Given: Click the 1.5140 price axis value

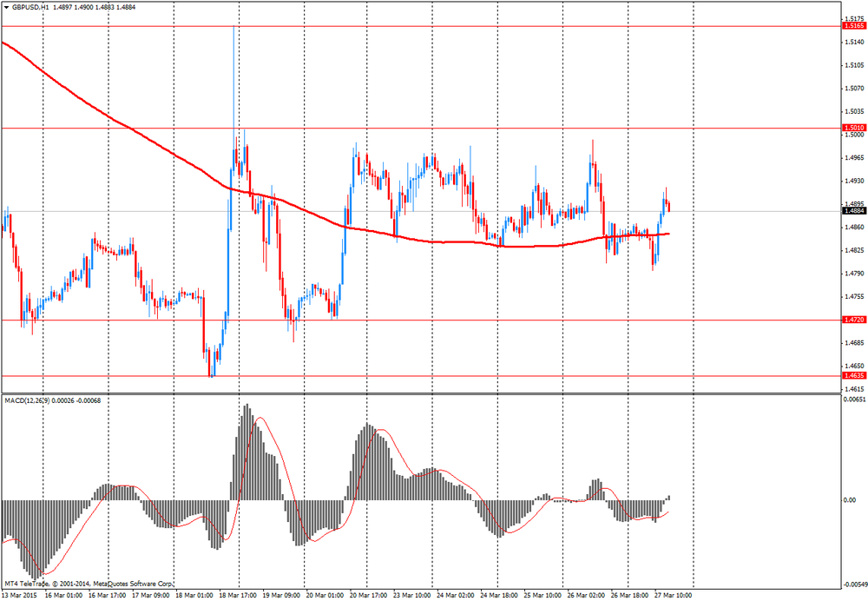Looking at the screenshot, I should (854, 42).
